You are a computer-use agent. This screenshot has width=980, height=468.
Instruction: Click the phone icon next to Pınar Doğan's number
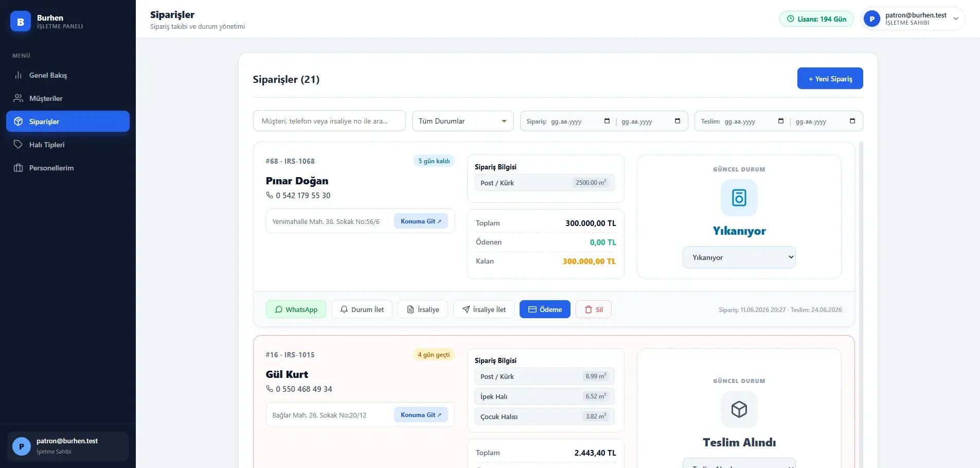[x=269, y=195]
